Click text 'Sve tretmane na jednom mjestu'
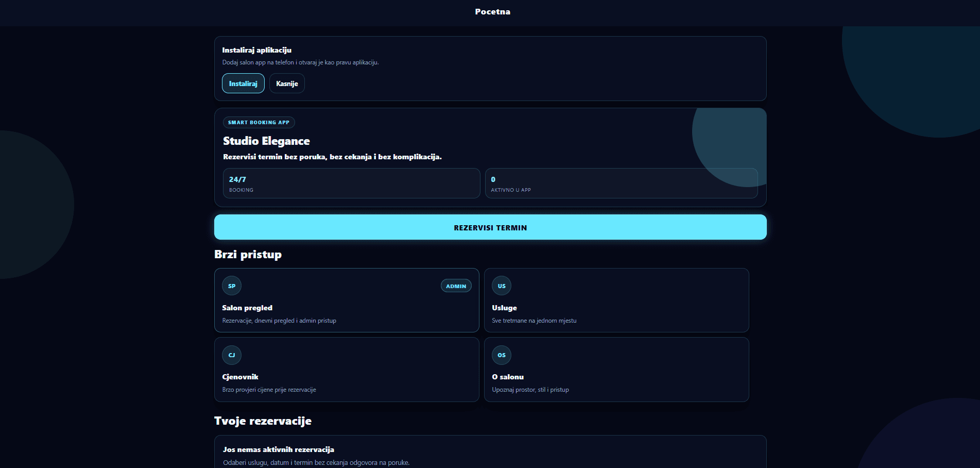Screen dimensions: 980x468 click(x=534, y=321)
